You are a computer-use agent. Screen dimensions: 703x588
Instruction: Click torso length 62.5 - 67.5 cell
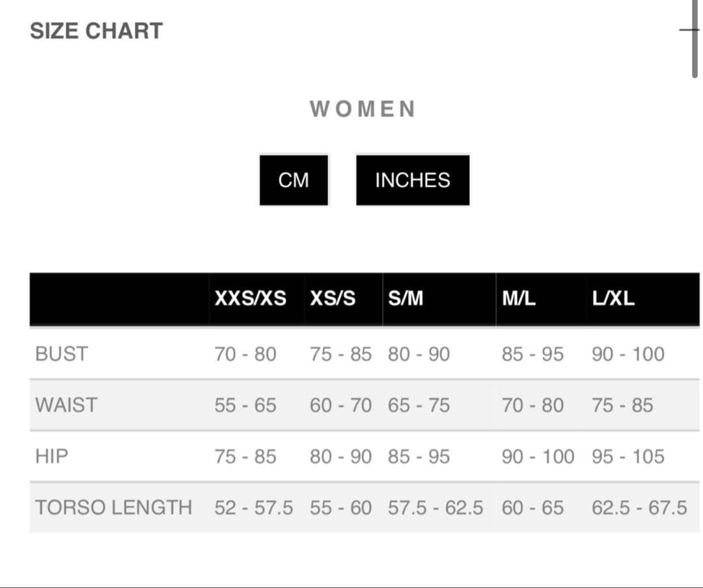pos(639,507)
